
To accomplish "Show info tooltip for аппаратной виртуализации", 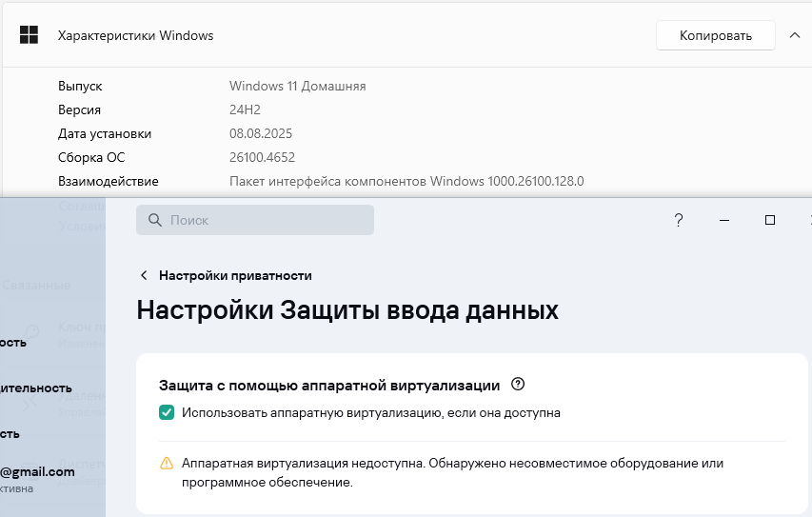I will [517, 384].
